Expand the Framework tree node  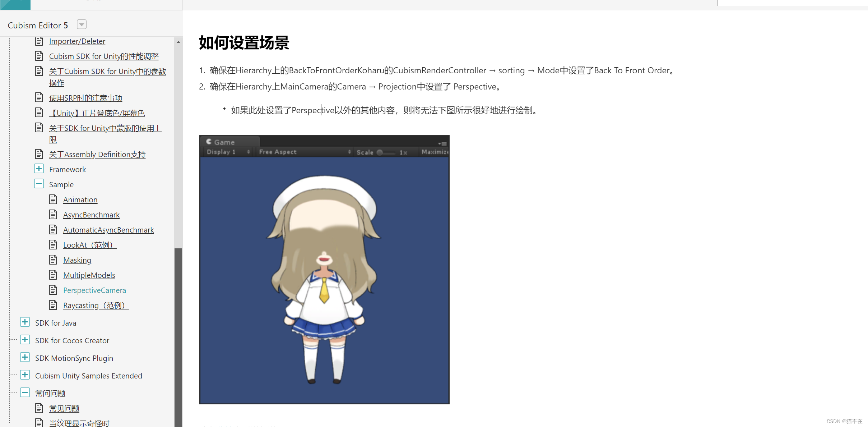(39, 169)
